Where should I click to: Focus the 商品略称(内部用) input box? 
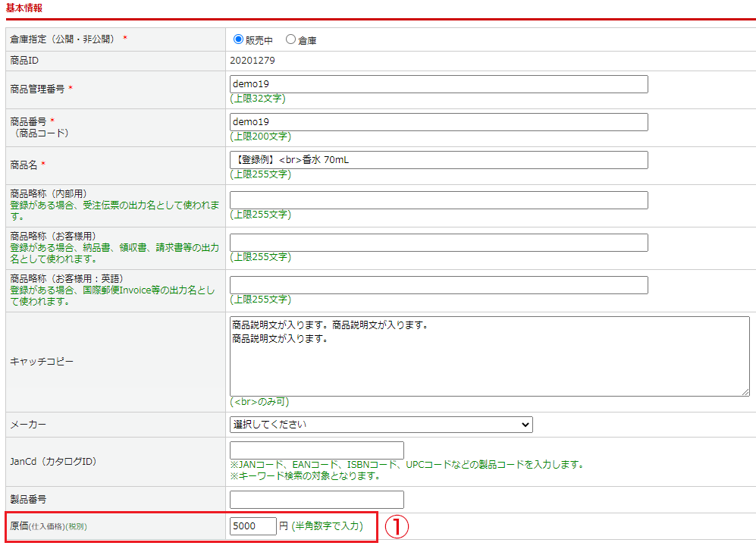(438, 200)
